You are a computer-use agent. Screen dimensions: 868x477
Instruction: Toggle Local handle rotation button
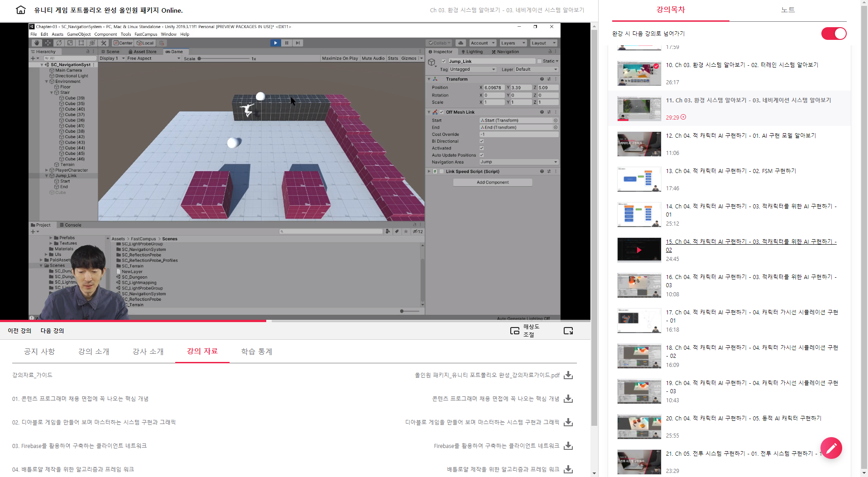[145, 43]
